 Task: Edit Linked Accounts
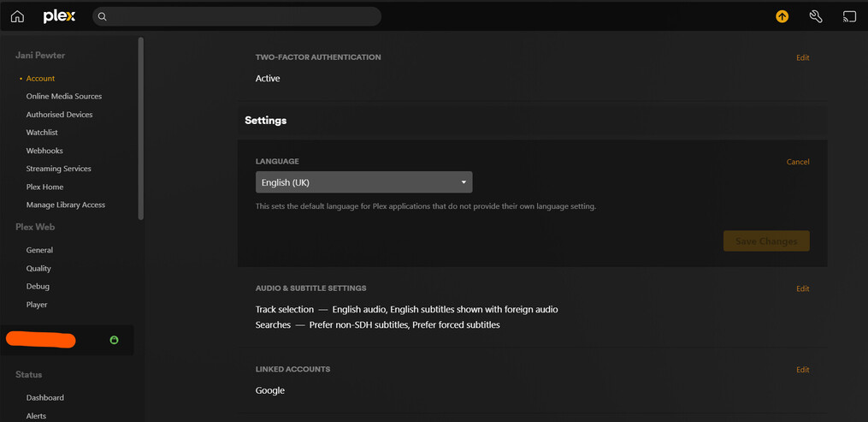point(802,370)
